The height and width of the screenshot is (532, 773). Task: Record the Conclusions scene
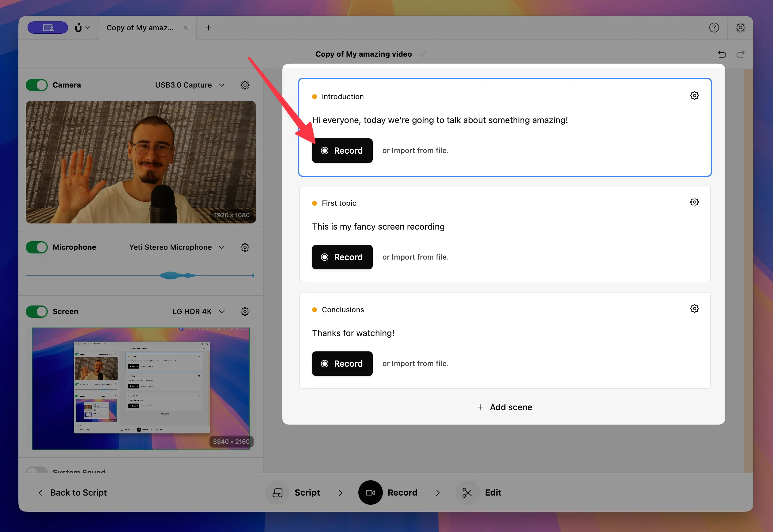(x=342, y=364)
